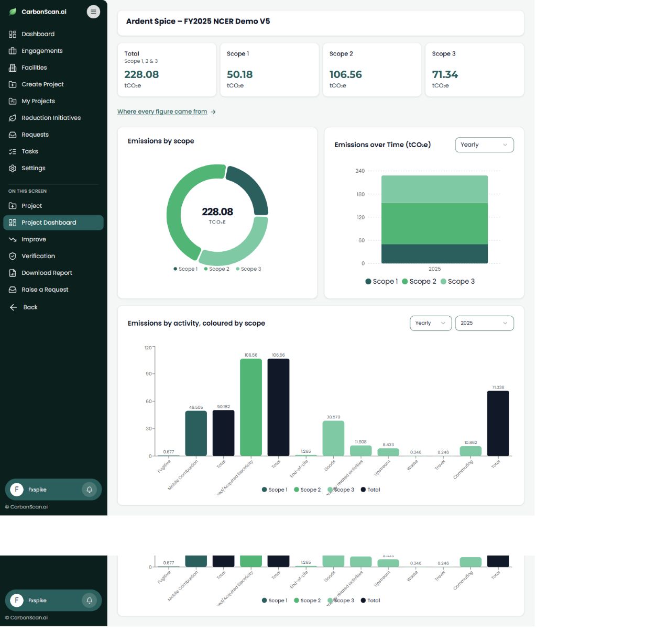
Task: Click the 'Emissions by activity, coloured by scope' heading
Action: tap(196, 324)
